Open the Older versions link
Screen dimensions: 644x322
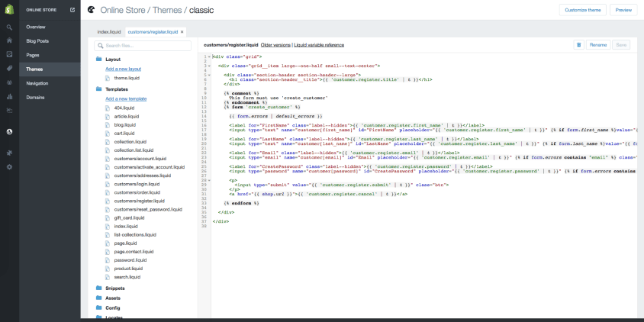275,45
